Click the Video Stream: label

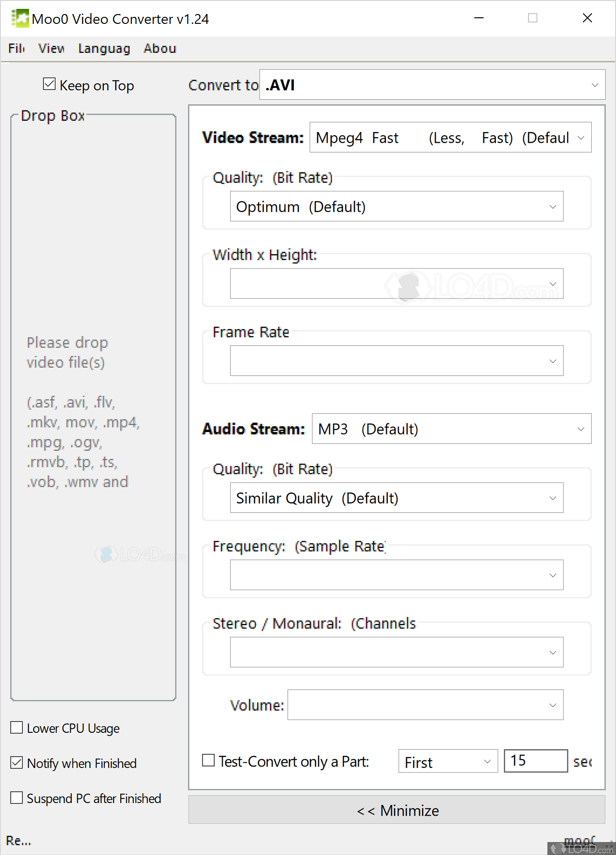253,138
